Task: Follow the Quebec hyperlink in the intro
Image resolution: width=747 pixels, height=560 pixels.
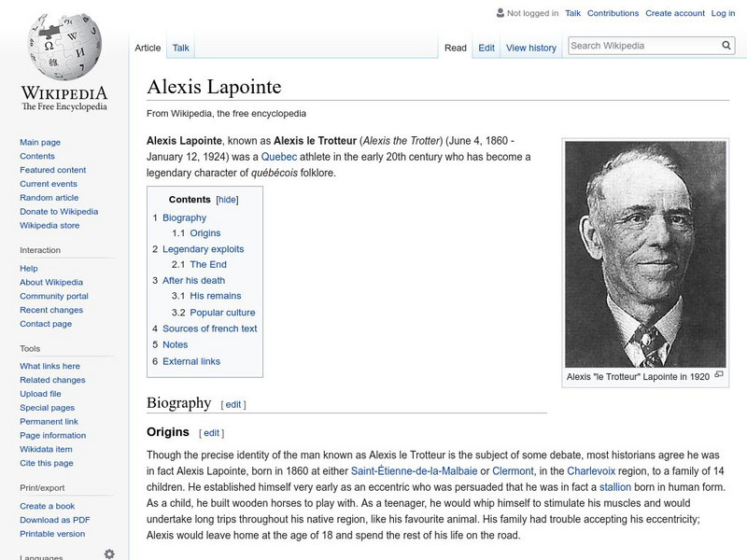Action: [280, 157]
